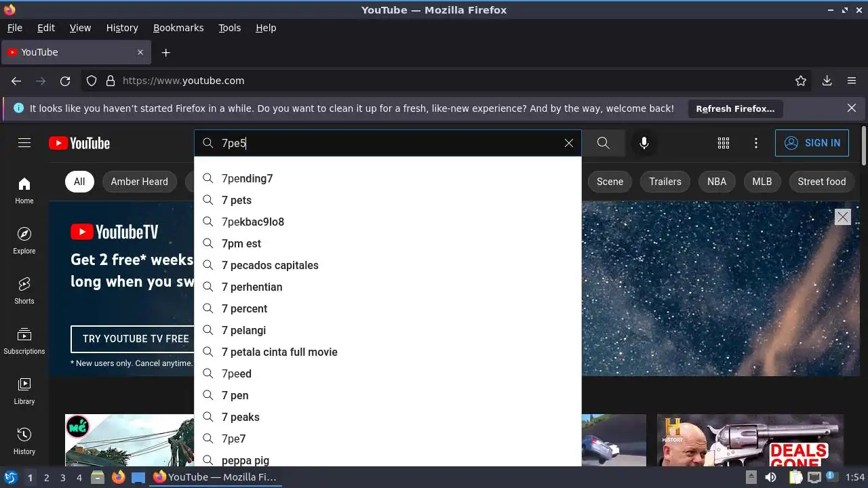Switch to workspace 2 in taskbar
Image resolution: width=868 pixels, height=488 pixels.
pyautogui.click(x=46, y=478)
